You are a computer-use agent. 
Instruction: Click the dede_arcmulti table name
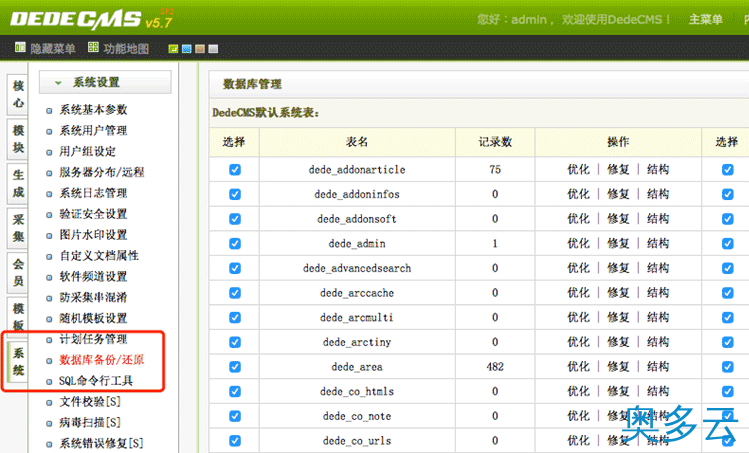click(357, 317)
